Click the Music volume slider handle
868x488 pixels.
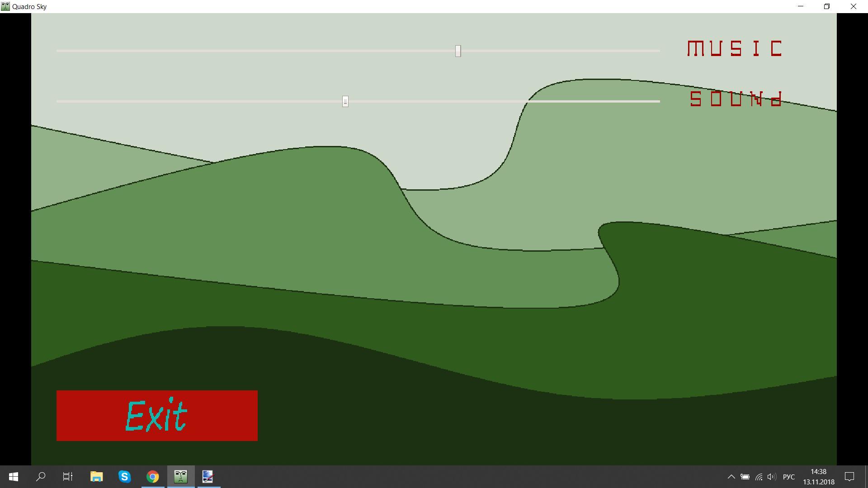point(458,51)
